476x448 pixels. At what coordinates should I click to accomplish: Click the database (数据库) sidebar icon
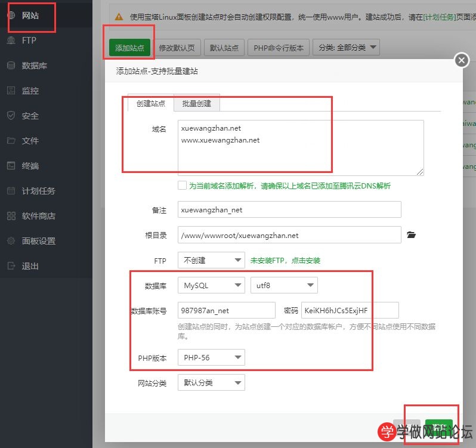pyautogui.click(x=11, y=66)
